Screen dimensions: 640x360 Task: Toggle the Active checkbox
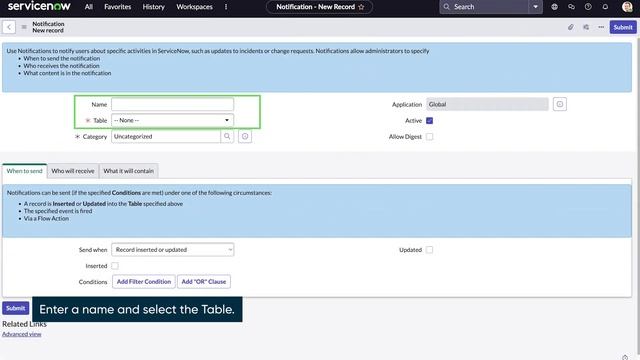point(429,120)
